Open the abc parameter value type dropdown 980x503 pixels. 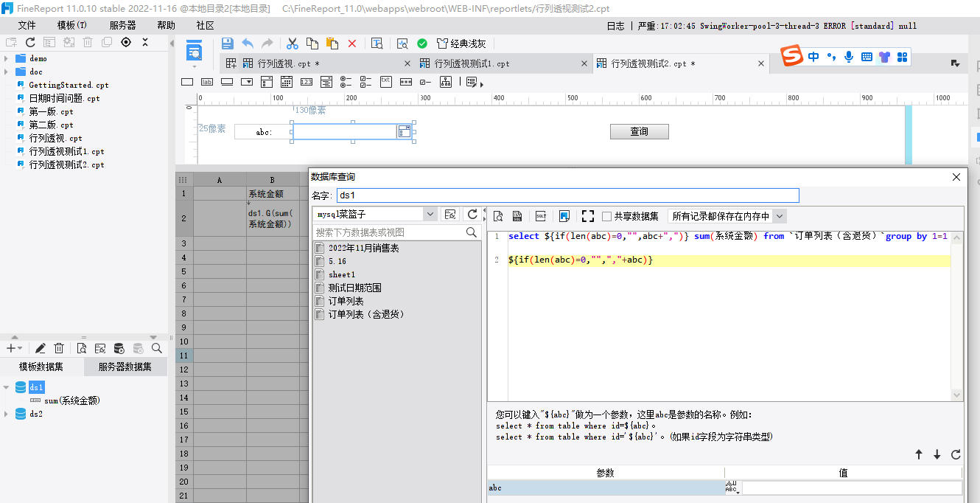point(732,488)
